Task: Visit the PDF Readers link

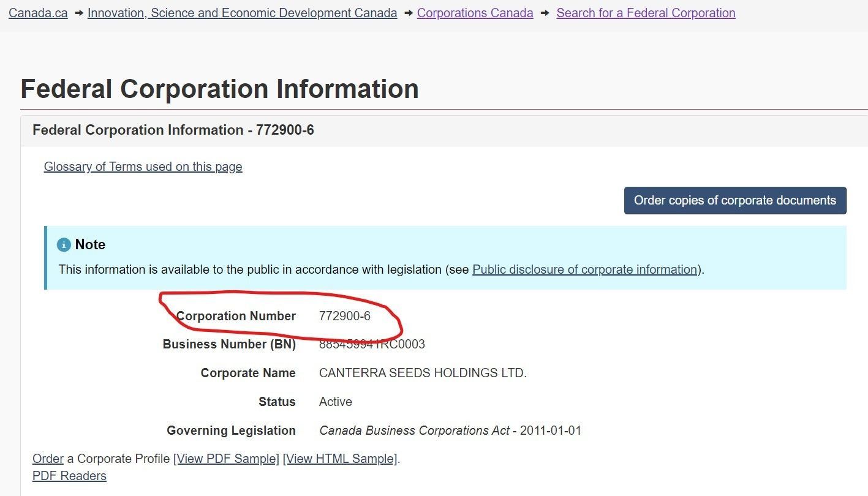Action: pos(69,476)
